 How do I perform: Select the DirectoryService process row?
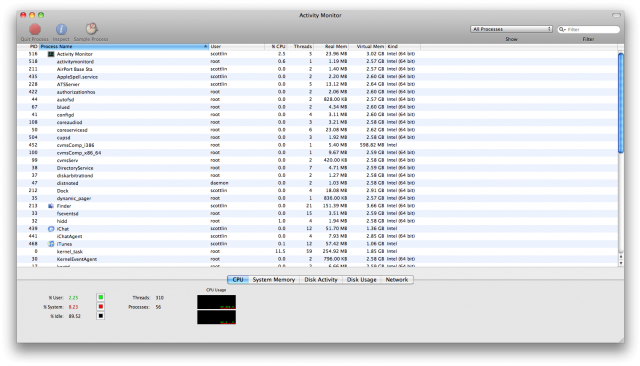click(317, 168)
